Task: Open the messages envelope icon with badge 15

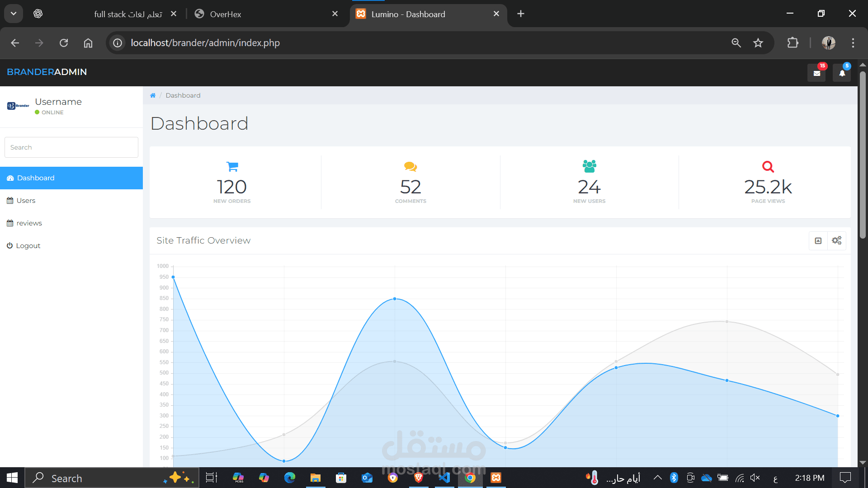Action: pyautogui.click(x=816, y=73)
